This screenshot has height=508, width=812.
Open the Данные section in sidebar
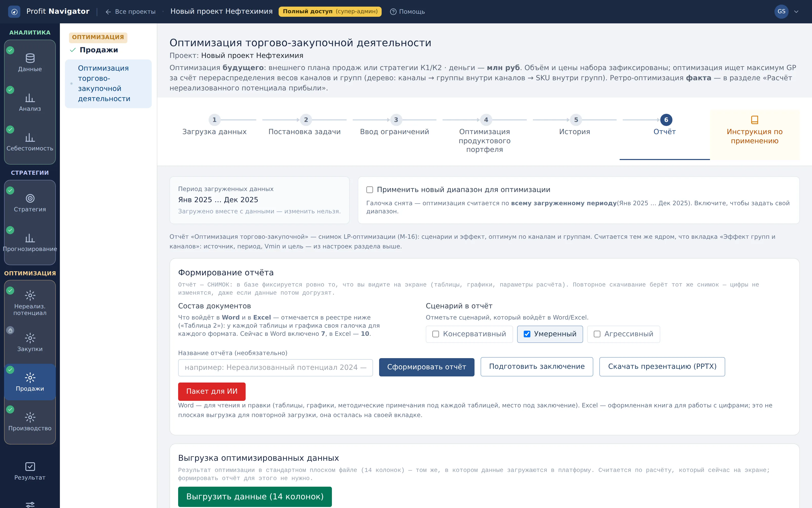(30, 63)
